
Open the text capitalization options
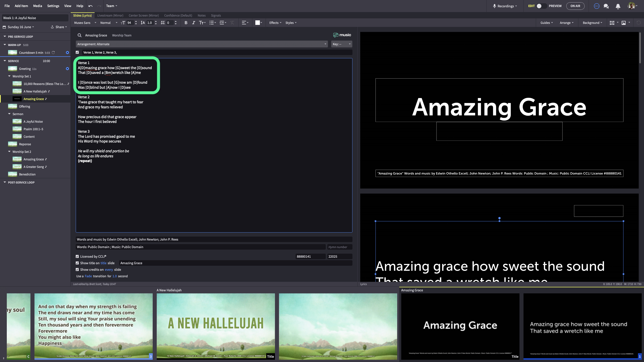pyautogui.click(x=202, y=23)
